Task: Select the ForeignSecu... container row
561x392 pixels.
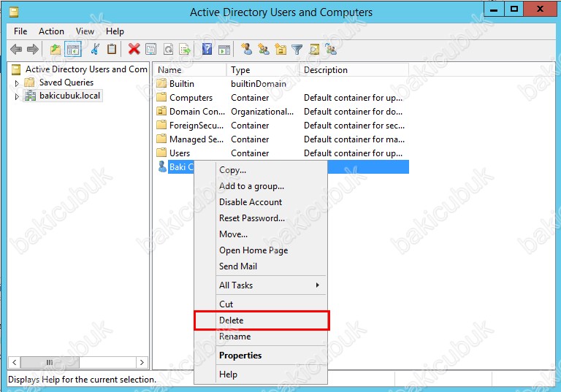Action: point(282,125)
